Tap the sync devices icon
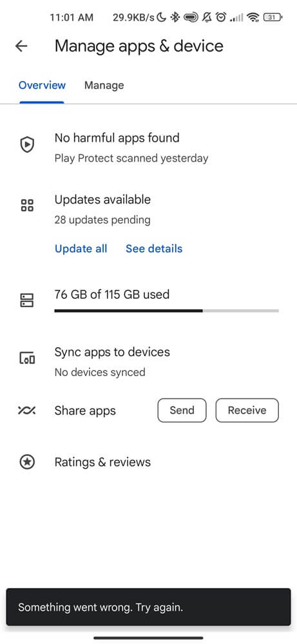The image size is (297, 644). click(27, 359)
